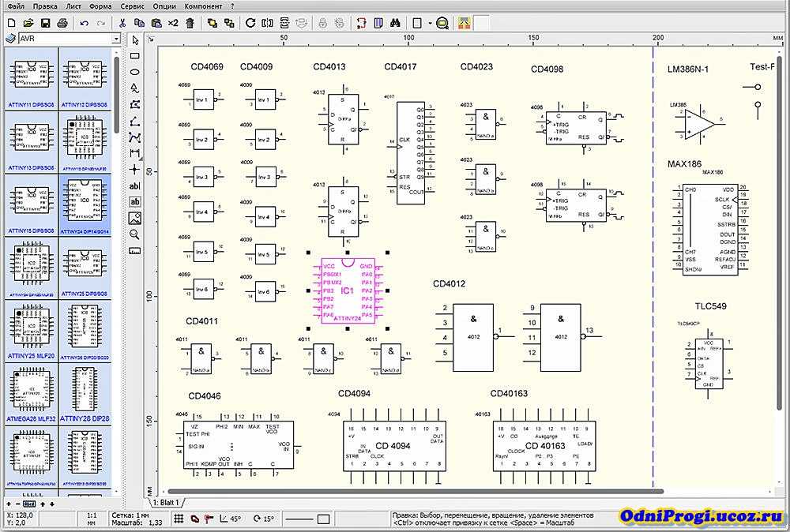Pick the dimension measurement tool
The height and width of the screenshot is (532, 790).
coord(134,153)
